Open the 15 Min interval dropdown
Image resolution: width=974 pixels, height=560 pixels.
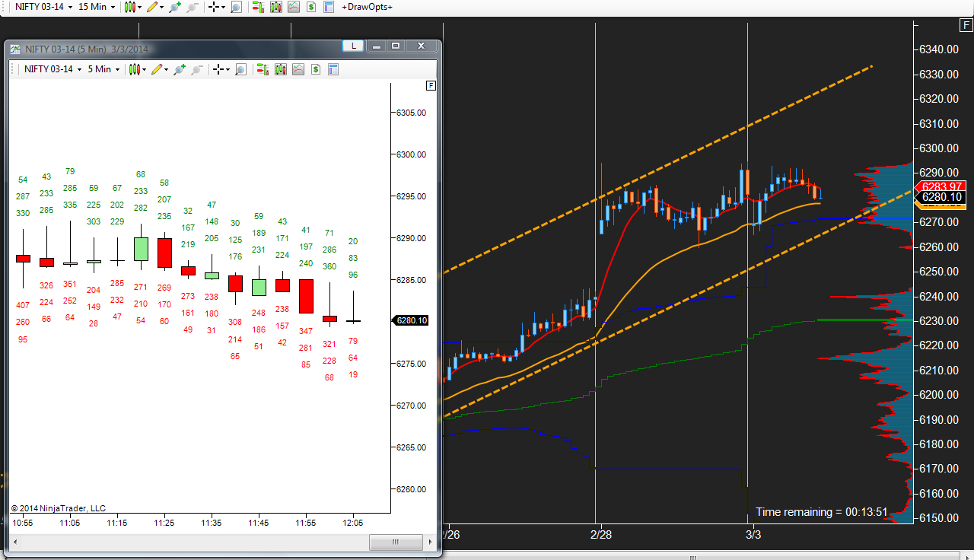97,7
